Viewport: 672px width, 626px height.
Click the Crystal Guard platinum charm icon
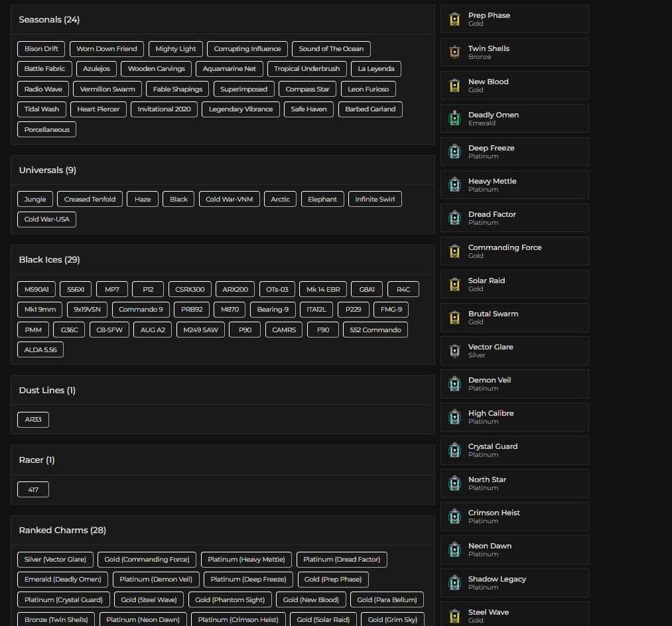[x=455, y=450]
